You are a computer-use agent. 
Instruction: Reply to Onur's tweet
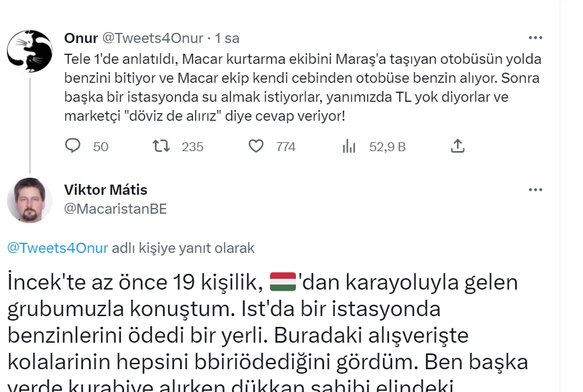[73, 146]
